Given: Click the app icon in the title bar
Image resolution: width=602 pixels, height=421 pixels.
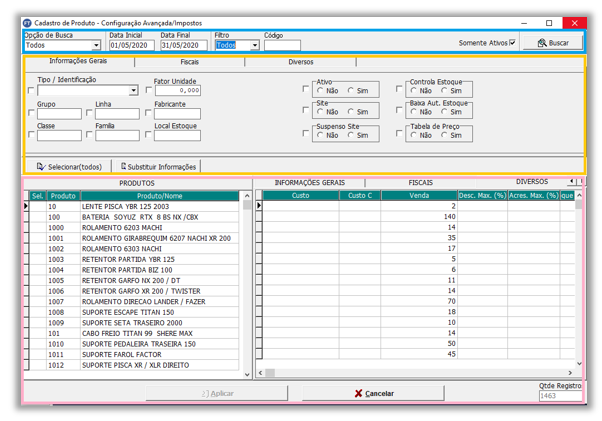Looking at the screenshot, I should [27, 23].
